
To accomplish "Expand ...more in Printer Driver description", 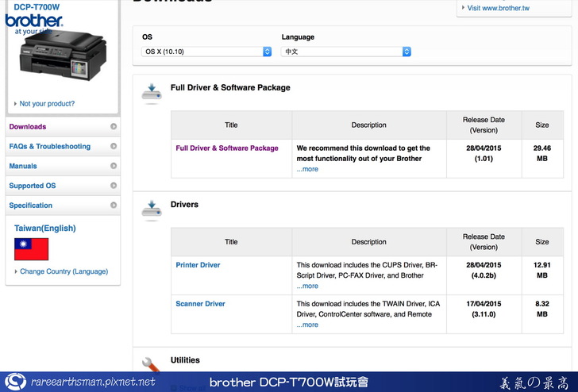I will tap(307, 286).
